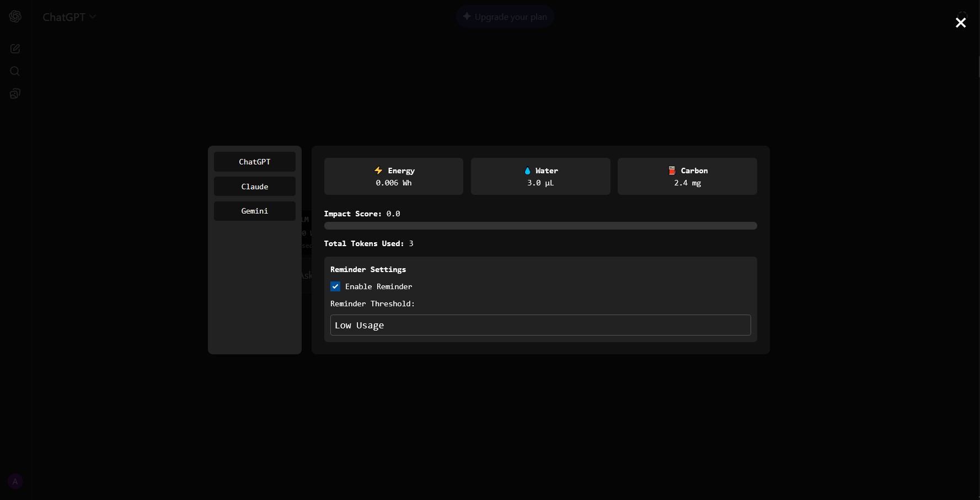Click the Energy 0.006 Wh card

click(x=394, y=177)
